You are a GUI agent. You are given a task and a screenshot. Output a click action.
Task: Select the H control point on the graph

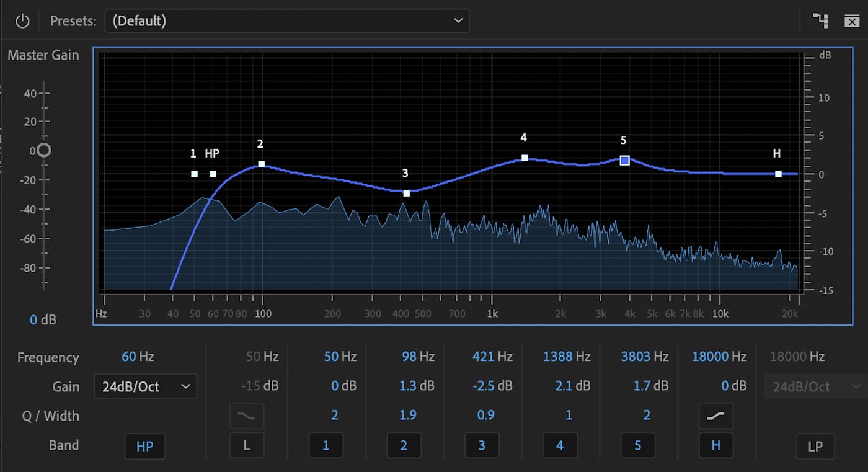point(778,174)
